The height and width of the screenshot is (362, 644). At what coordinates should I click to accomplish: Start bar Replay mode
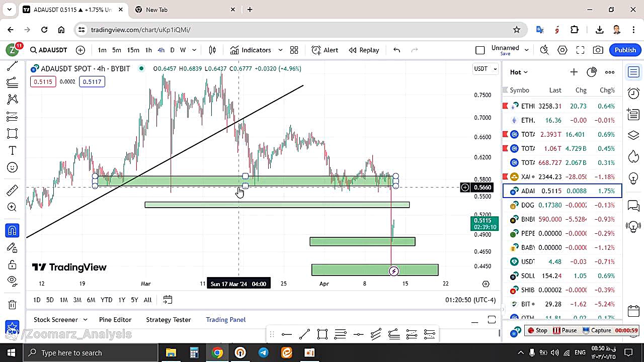coord(364,50)
